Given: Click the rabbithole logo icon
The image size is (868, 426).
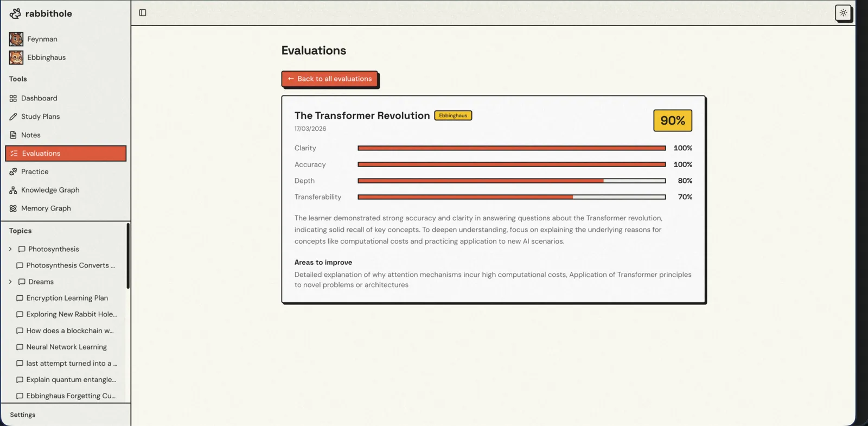Looking at the screenshot, I should [15, 14].
